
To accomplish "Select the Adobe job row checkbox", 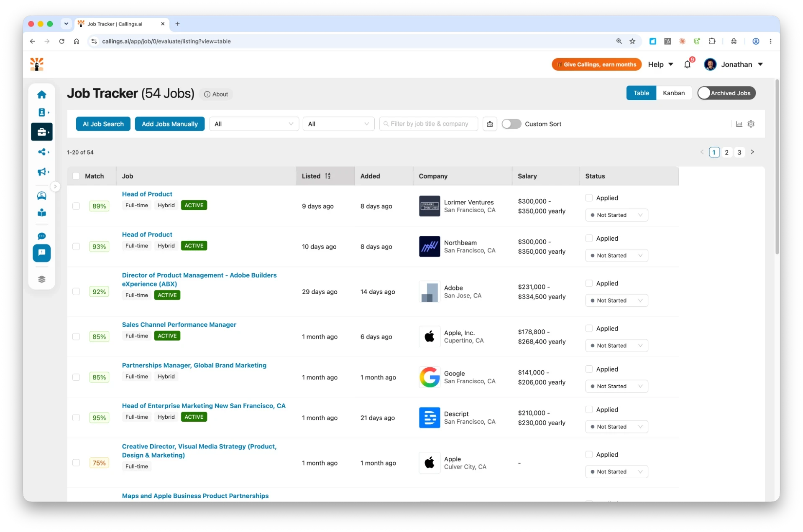I will click(76, 292).
